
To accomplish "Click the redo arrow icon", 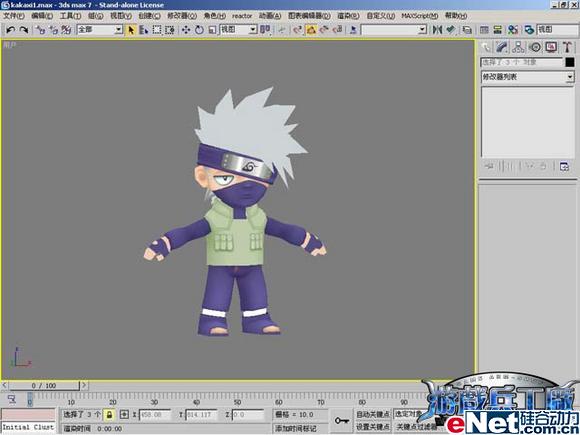I will (24, 30).
